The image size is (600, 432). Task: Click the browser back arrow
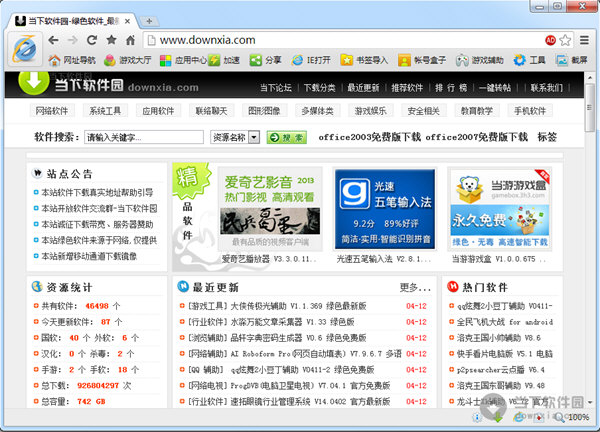click(x=54, y=40)
